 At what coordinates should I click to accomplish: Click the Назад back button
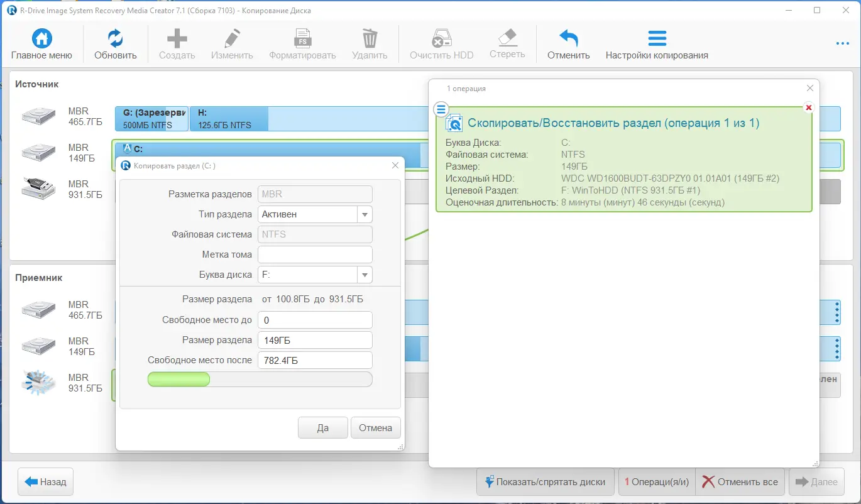click(46, 482)
